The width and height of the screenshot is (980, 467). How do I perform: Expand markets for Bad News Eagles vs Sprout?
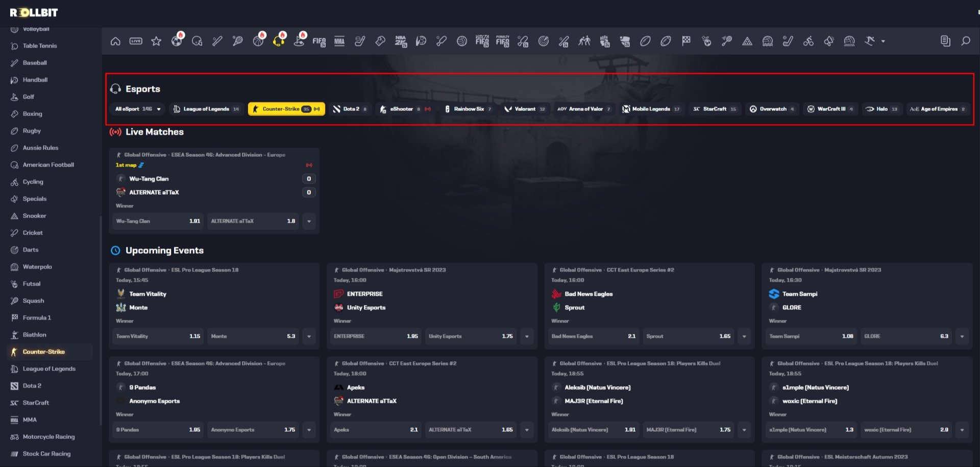click(744, 336)
